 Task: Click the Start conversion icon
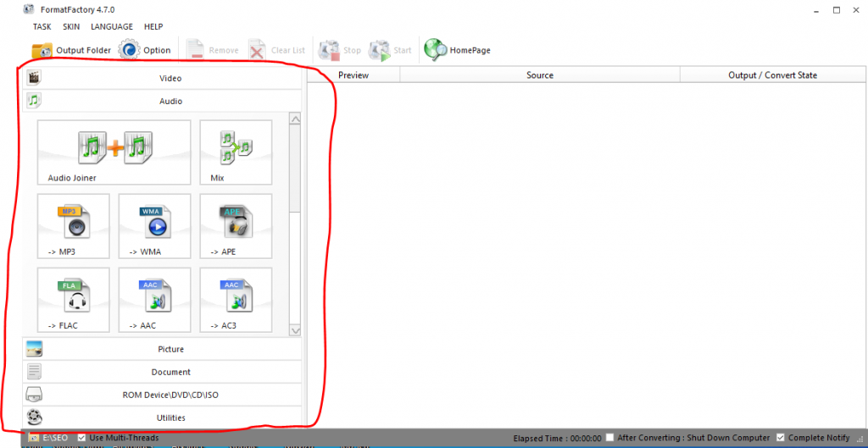(x=380, y=50)
